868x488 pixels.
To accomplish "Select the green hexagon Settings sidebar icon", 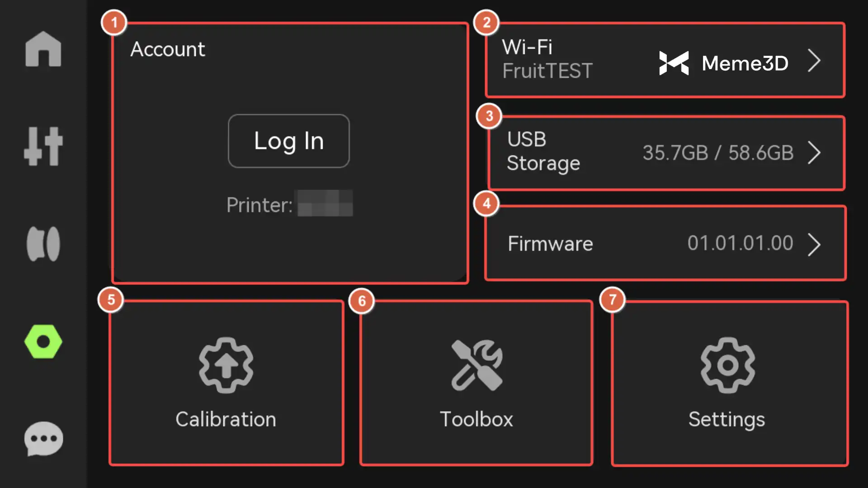I will [43, 342].
